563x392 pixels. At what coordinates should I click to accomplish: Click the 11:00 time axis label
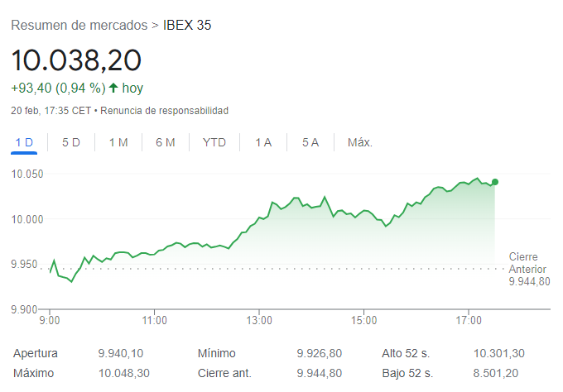point(154,320)
